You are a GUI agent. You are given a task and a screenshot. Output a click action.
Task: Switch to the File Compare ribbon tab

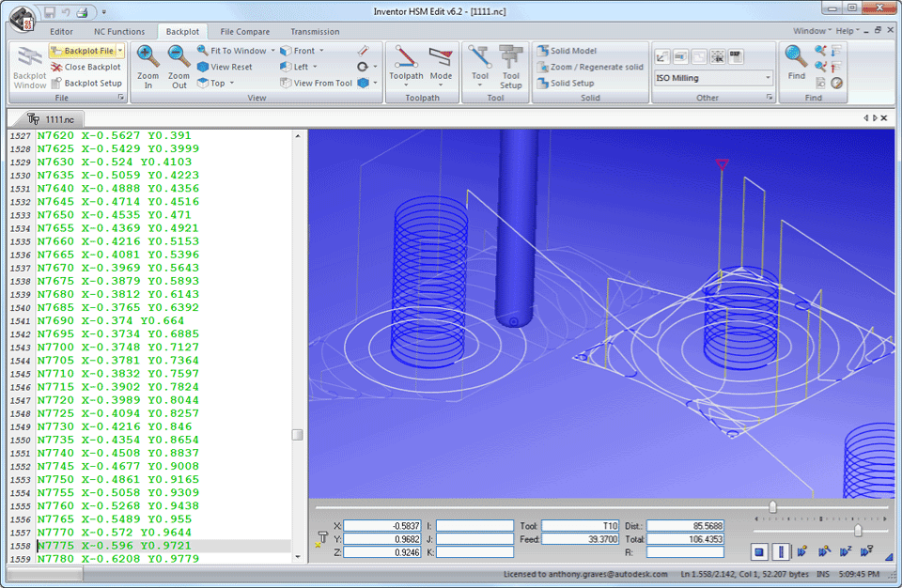point(245,32)
